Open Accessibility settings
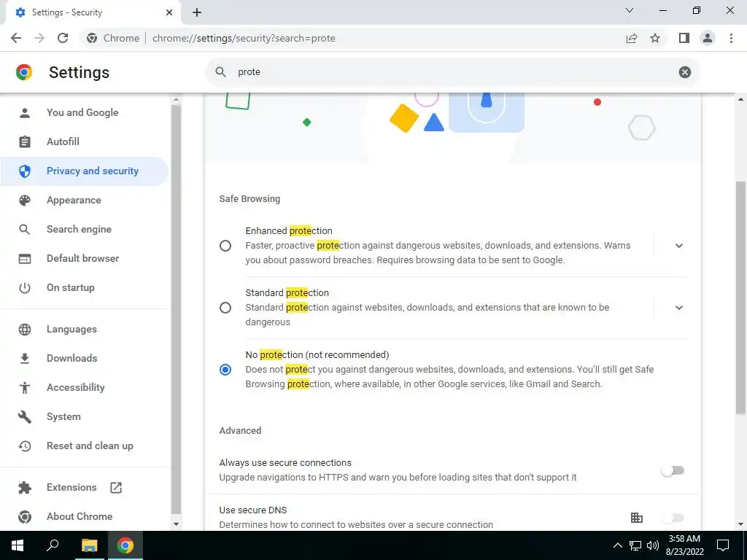Viewport: 747px width, 560px height. (x=85, y=387)
